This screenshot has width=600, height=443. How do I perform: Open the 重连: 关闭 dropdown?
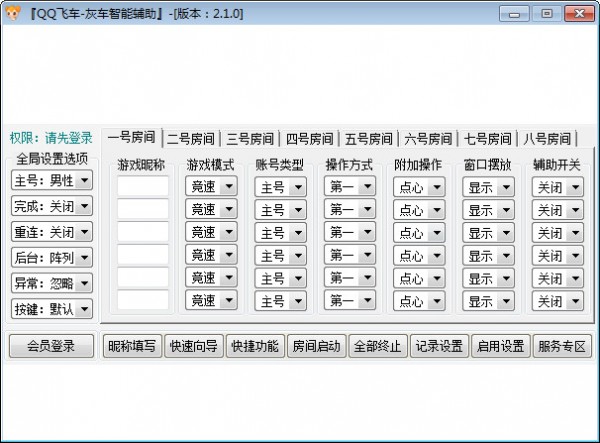click(52, 232)
